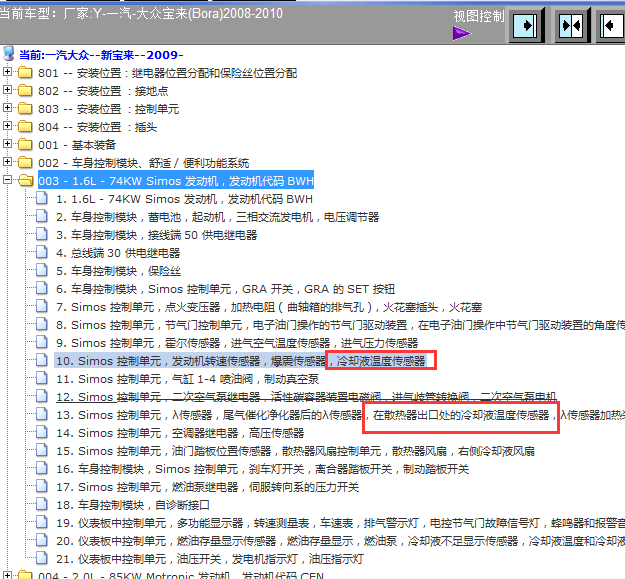Open item 10. 发动机转速传感器，爆震传感器
This screenshot has width=625, height=579.
[x=240, y=361]
